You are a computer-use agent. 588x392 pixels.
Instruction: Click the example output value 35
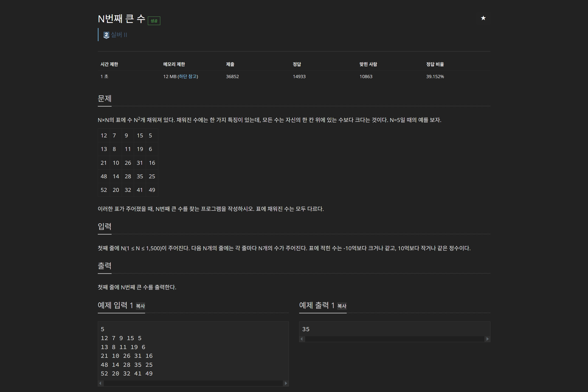click(x=306, y=329)
